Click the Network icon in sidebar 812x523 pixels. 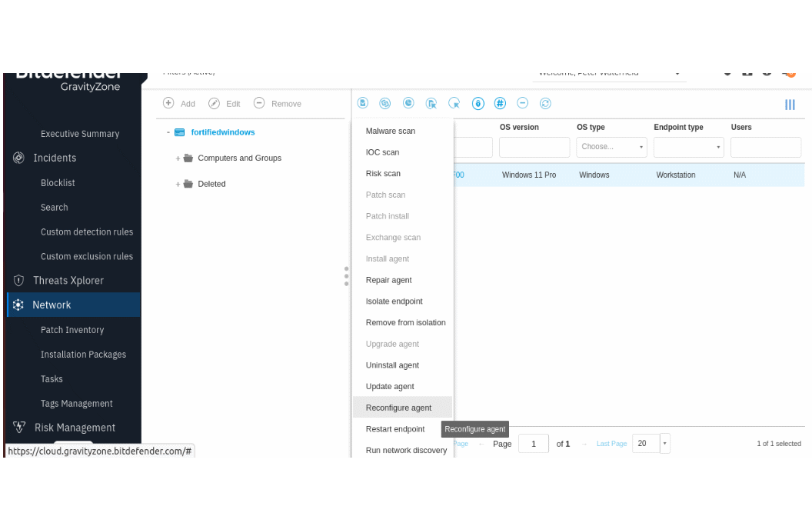coord(18,305)
